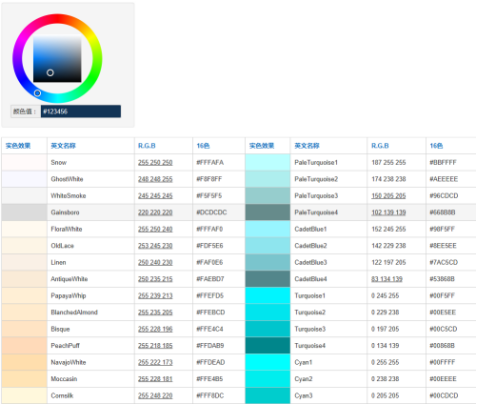Open the RGB link 255 228 181
This screenshot has width=477, height=404.
tap(155, 379)
